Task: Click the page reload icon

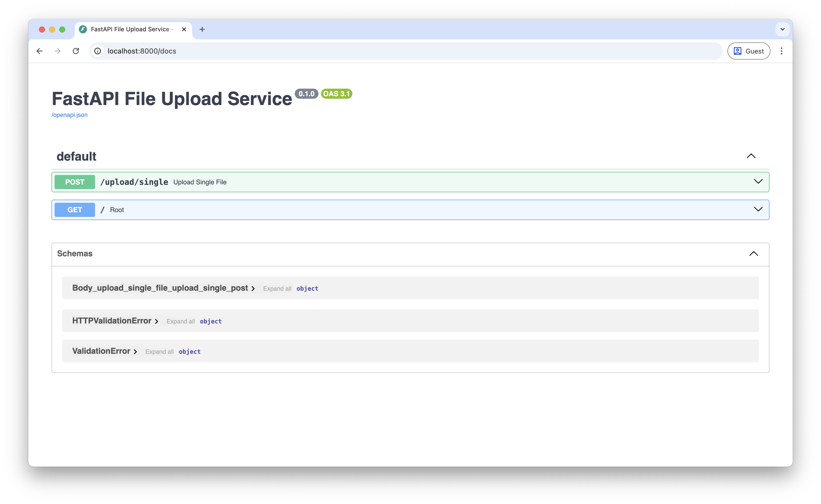Action: click(76, 51)
